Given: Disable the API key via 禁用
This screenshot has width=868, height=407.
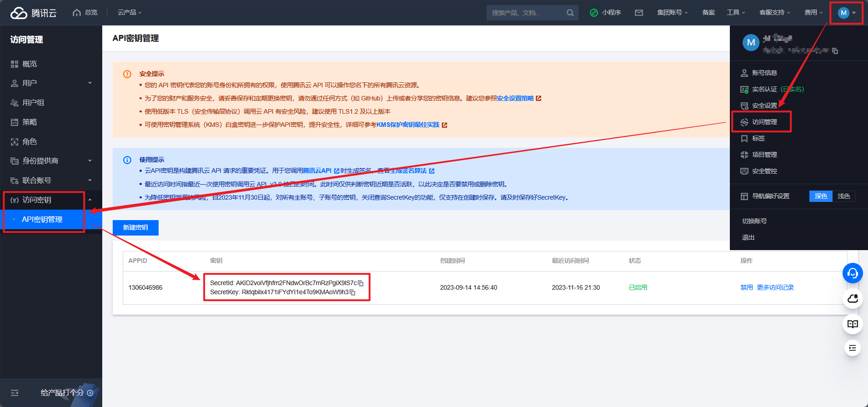Looking at the screenshot, I should 746,287.
